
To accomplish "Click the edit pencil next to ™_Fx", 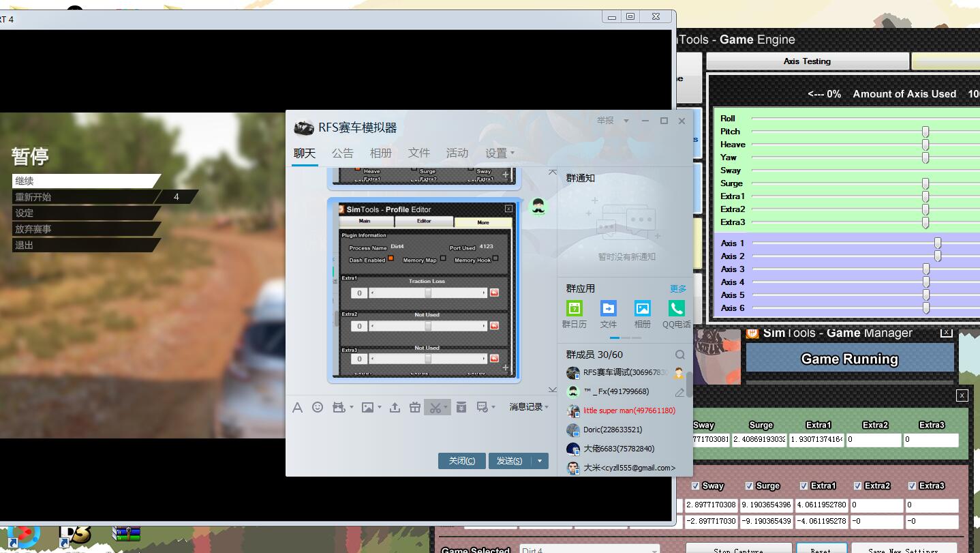I will [679, 392].
